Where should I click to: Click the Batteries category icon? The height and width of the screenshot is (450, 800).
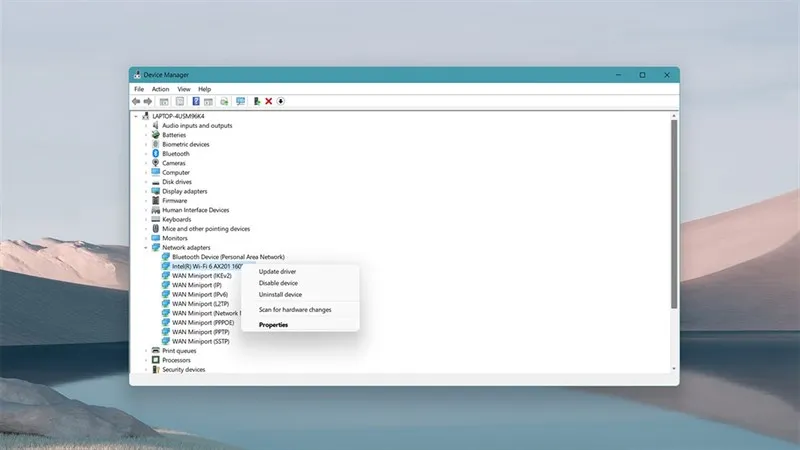click(x=155, y=135)
